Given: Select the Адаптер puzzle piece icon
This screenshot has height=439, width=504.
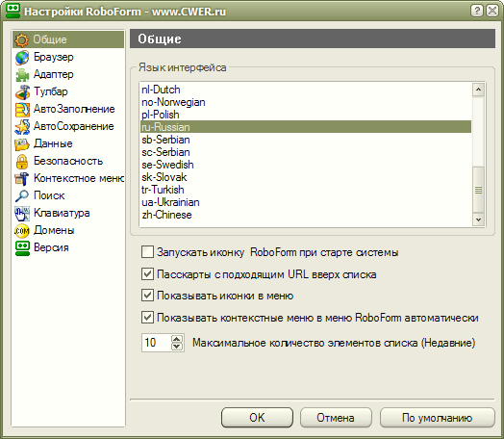Looking at the screenshot, I should [x=22, y=75].
